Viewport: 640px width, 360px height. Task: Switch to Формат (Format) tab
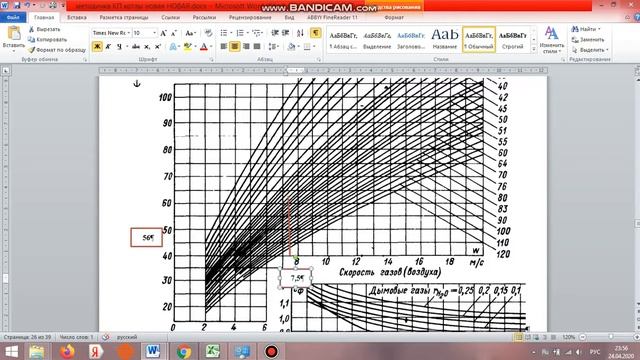pos(394,18)
